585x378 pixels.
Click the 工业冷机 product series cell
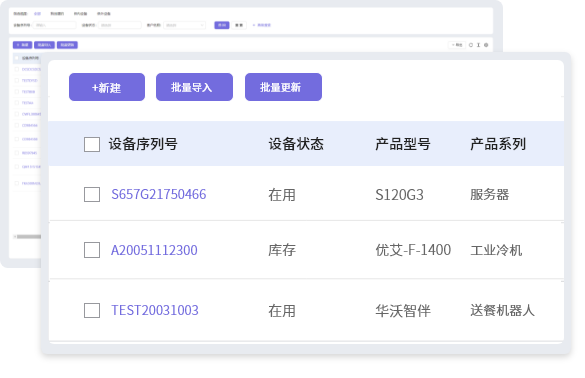click(x=496, y=250)
